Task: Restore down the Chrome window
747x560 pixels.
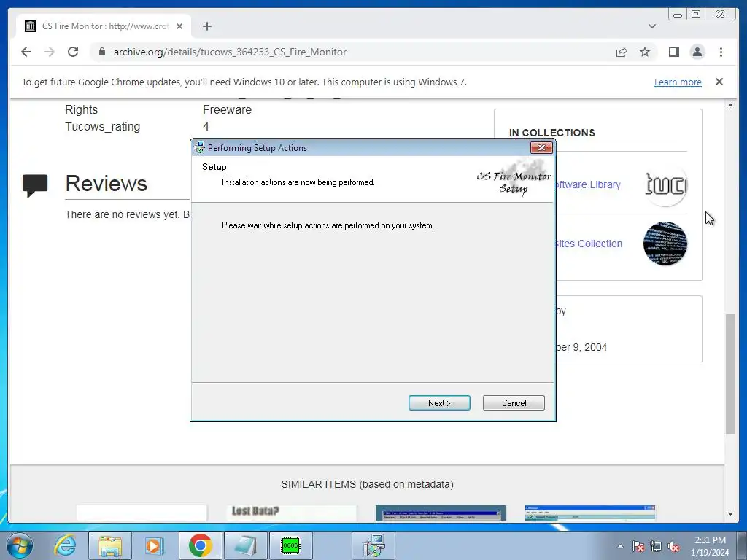Action: click(695, 15)
